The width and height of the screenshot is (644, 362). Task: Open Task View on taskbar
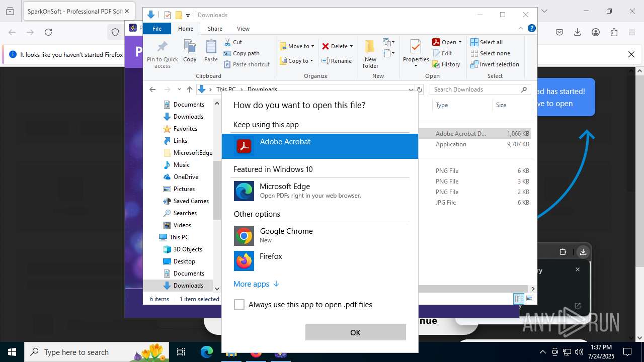(181, 352)
